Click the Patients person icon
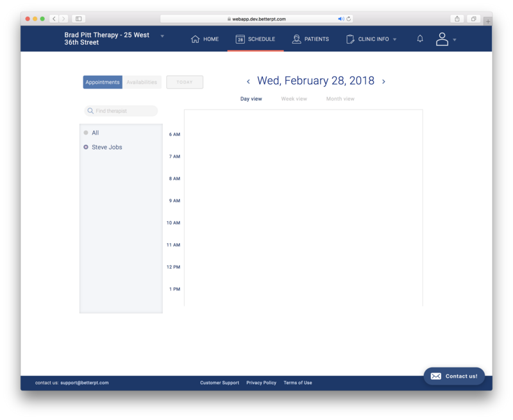513x420 pixels. pos(296,39)
